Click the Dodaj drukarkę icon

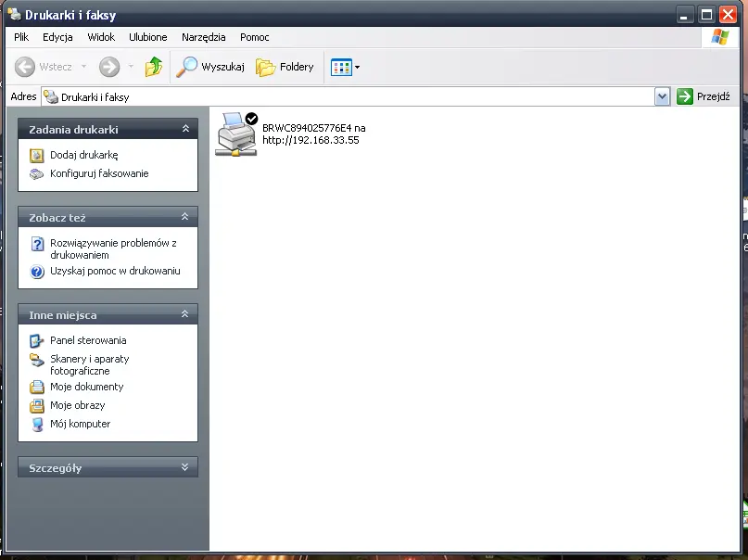37,156
